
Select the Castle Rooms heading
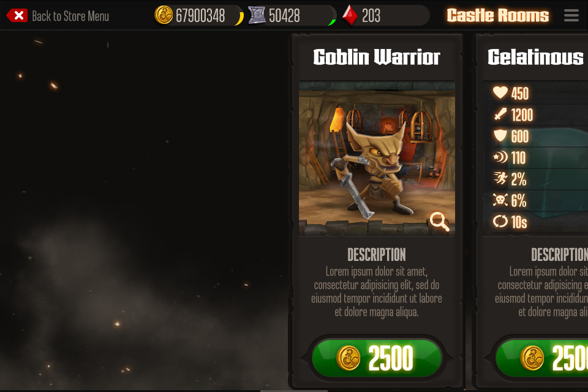[x=497, y=15]
